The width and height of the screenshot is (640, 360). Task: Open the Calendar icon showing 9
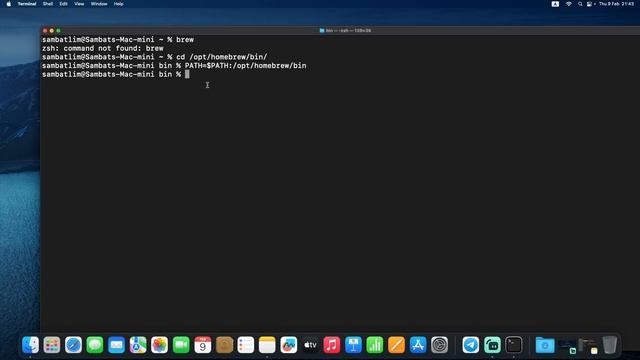202,345
